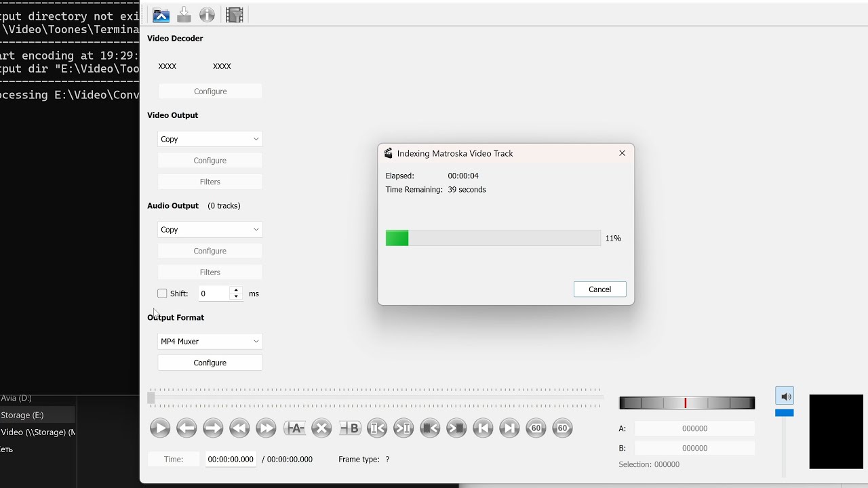Close the Indexing Matroska Video Track dialog
Image resolution: width=868 pixels, height=488 pixels.
(x=622, y=153)
